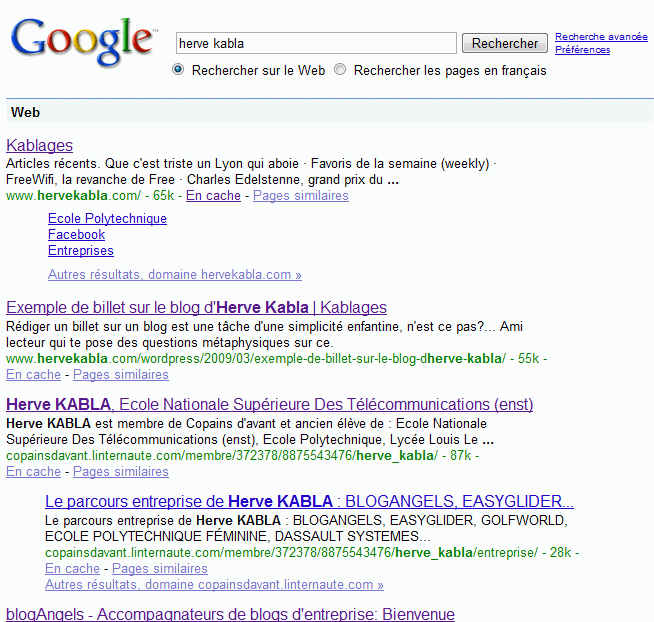
Task: Open the Ecole Polytechnique sitelink
Action: coord(107,218)
